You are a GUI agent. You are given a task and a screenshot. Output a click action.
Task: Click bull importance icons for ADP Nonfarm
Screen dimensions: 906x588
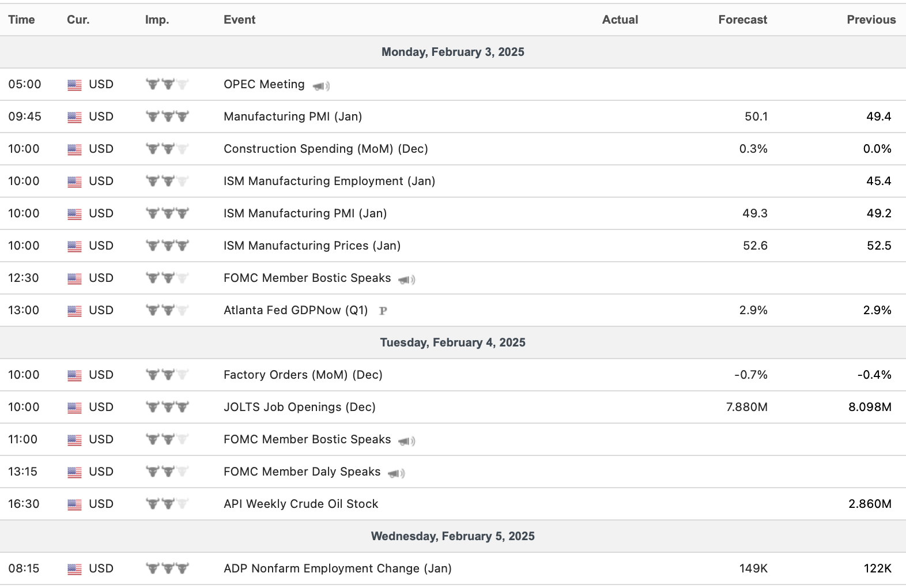[x=167, y=568]
